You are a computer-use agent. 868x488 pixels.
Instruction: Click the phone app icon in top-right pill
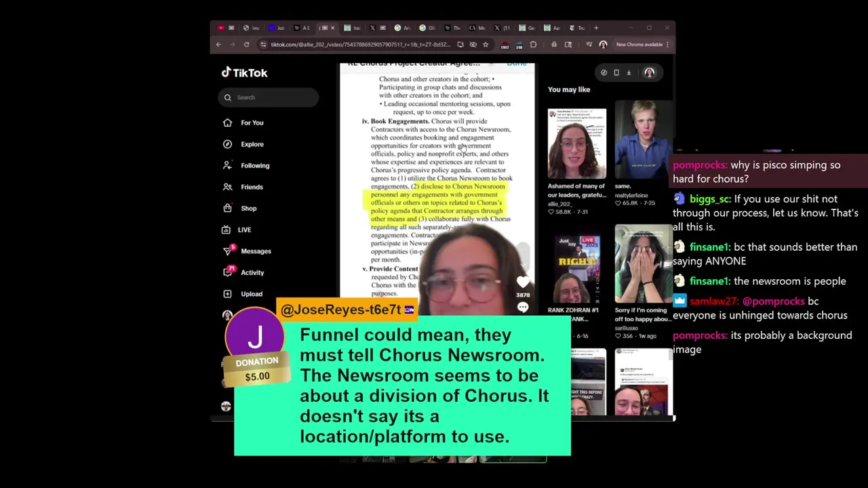tap(616, 73)
